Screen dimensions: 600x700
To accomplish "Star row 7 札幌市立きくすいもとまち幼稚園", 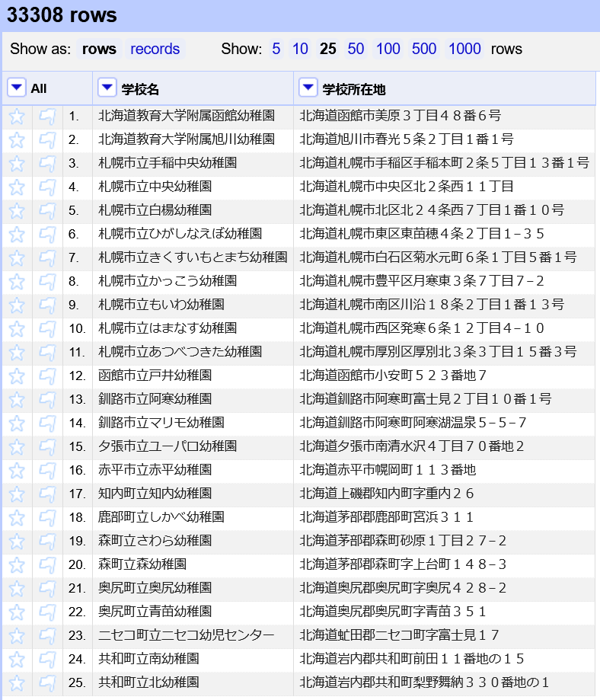I will click(x=17, y=258).
